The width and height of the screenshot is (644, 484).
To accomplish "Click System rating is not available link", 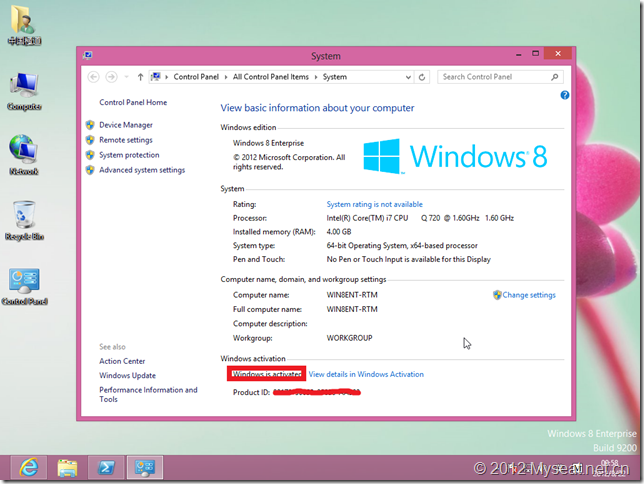I will coord(374,204).
